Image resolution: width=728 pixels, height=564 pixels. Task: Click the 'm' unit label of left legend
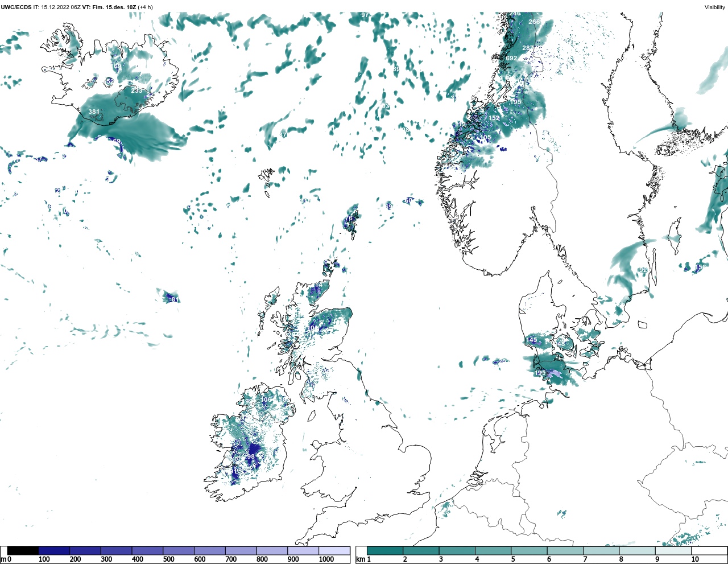[3, 559]
